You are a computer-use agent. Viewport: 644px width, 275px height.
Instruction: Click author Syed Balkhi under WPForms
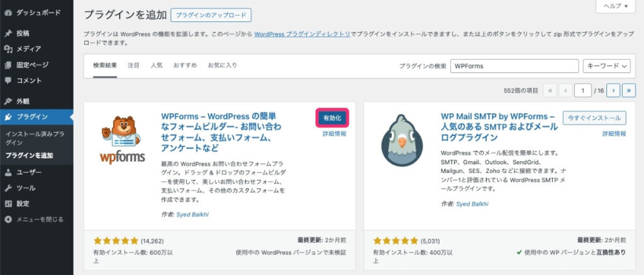point(192,215)
